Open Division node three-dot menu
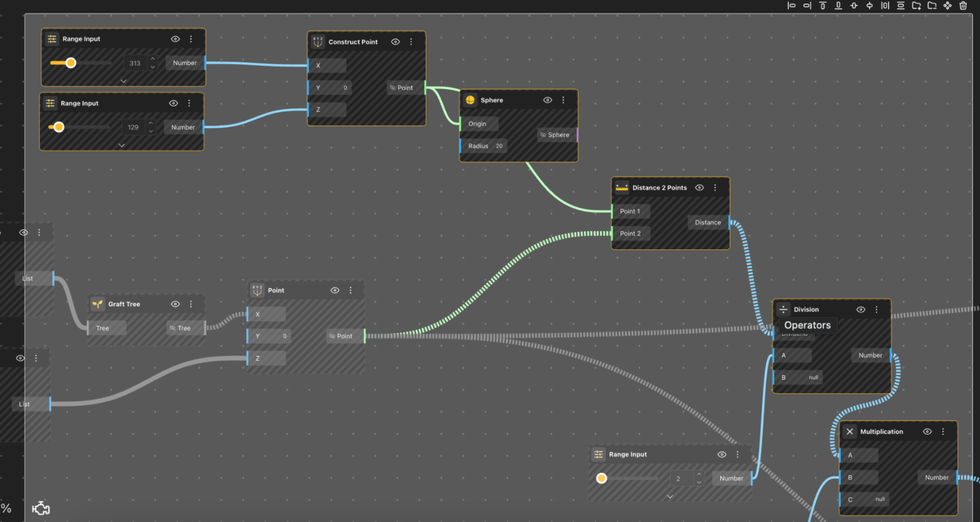980x522 pixels. pos(876,309)
